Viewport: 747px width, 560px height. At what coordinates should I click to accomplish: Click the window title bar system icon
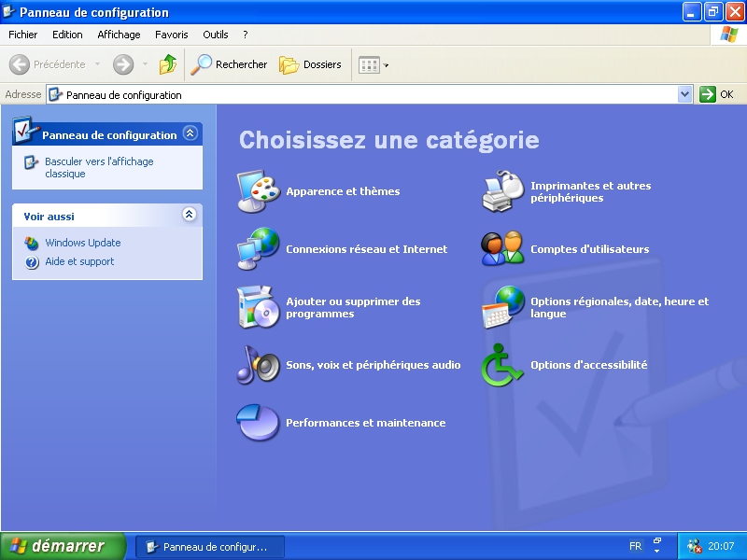pyautogui.click(x=9, y=11)
